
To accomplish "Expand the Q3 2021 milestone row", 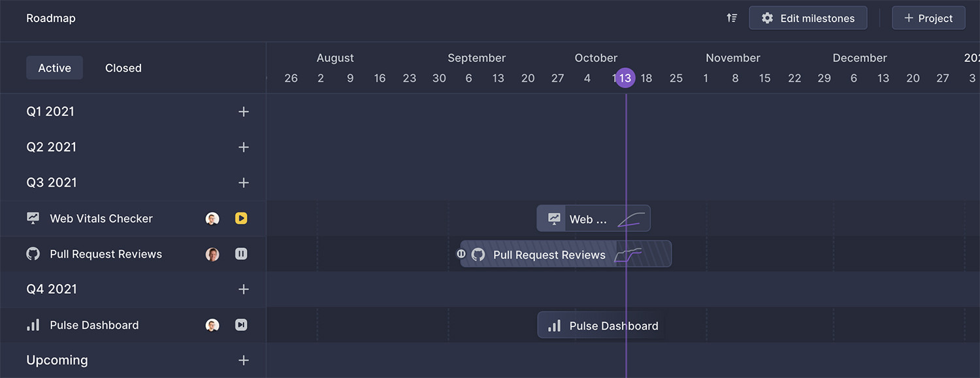I will point(243,182).
